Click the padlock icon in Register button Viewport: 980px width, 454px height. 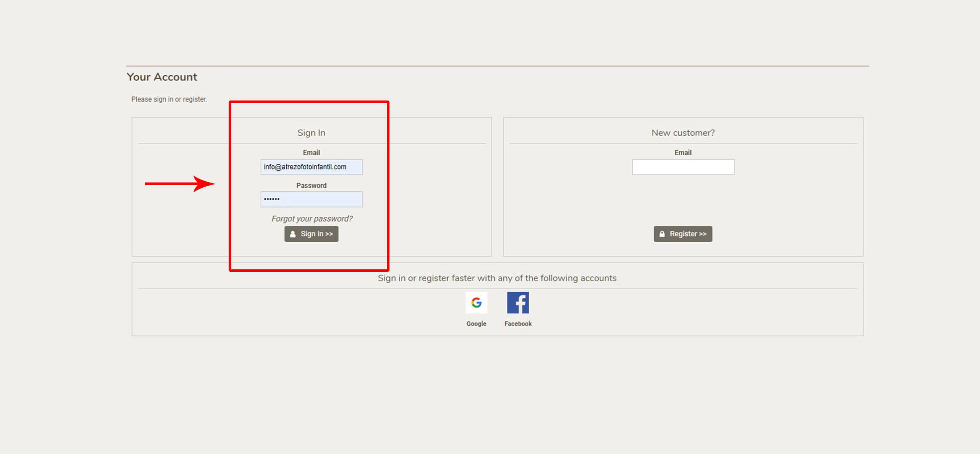(662, 234)
